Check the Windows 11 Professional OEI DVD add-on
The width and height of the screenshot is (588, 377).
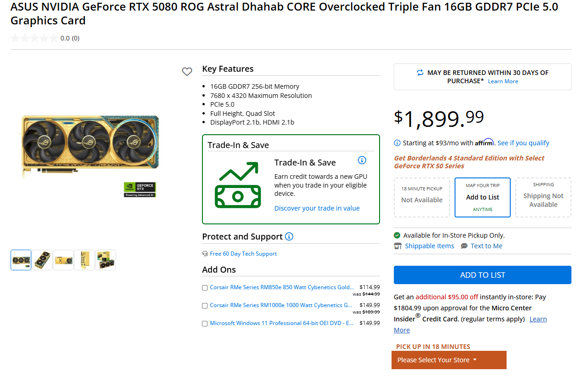[x=205, y=323]
